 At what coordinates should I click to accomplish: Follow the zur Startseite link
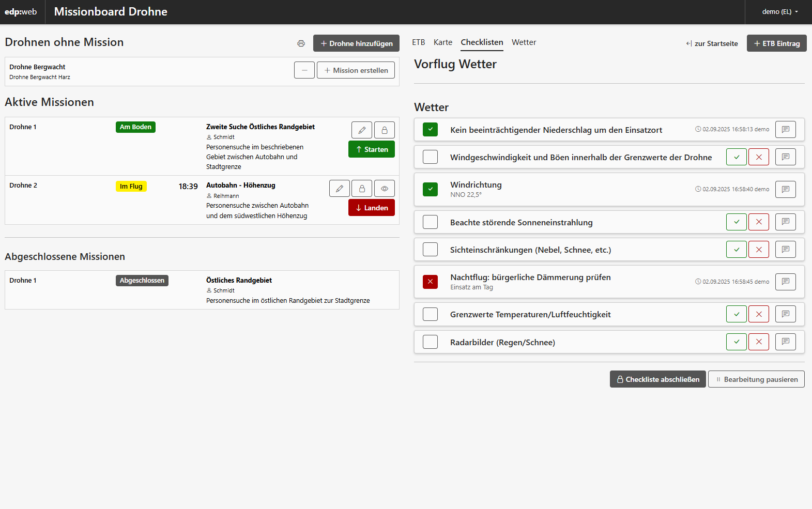coord(712,43)
